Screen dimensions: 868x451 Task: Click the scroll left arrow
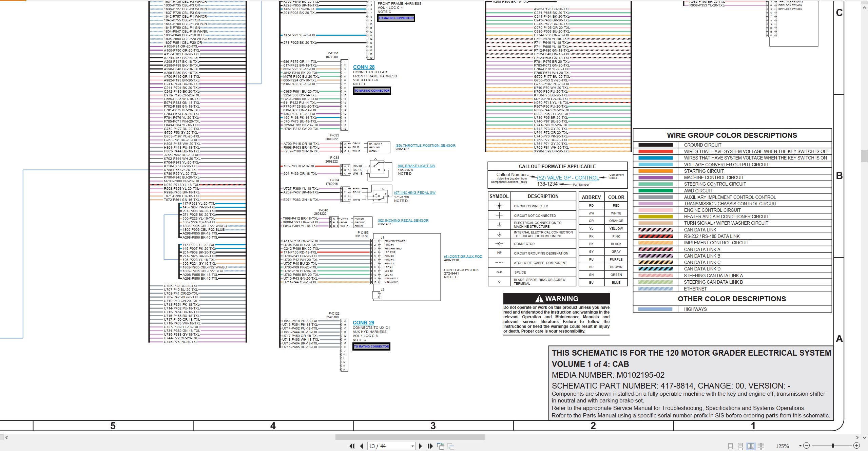click(7, 437)
